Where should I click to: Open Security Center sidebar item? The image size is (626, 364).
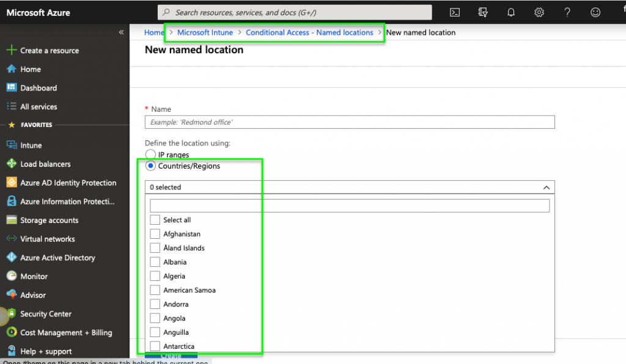pyautogui.click(x=46, y=314)
